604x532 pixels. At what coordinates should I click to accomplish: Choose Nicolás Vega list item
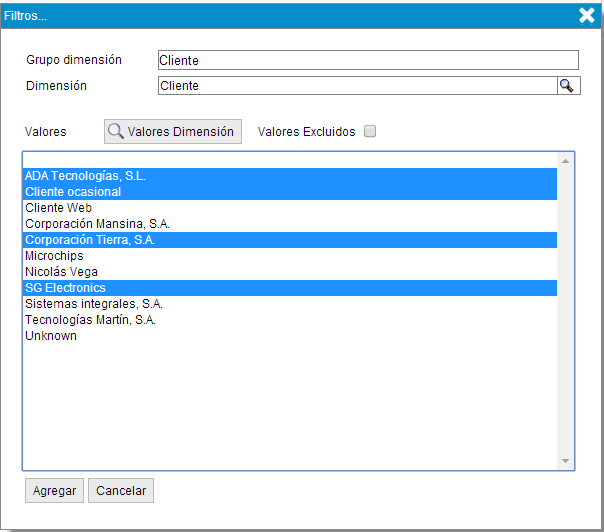[x=61, y=272]
